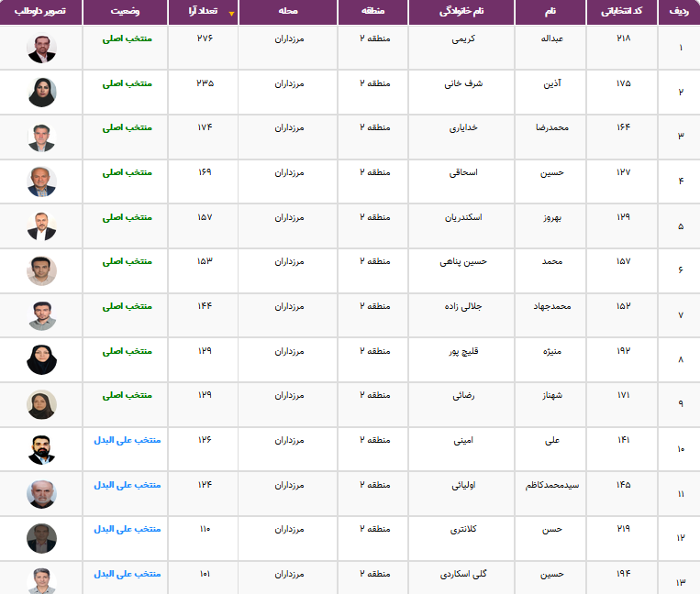Viewport: 700px width, 594px height.
Task: Click منتخب علی البدل status in اولیائی row
Action: (x=128, y=485)
